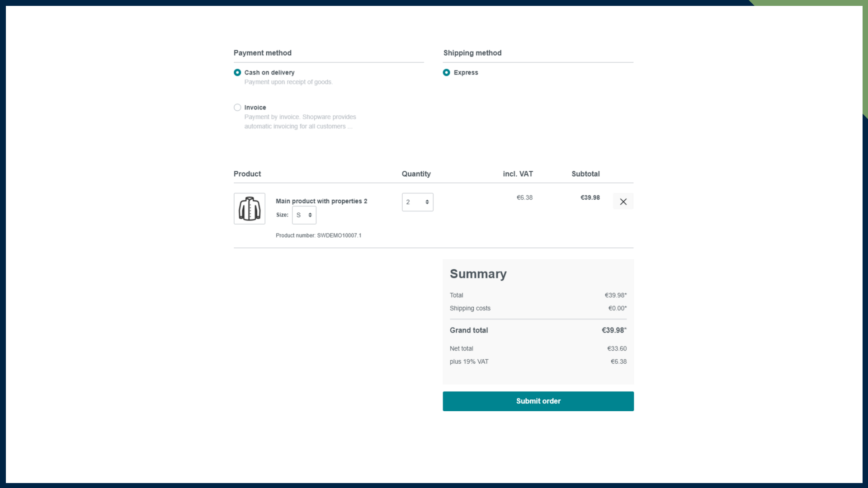Image resolution: width=868 pixels, height=488 pixels.
Task: Click the product number SWDEMO10007.1 text
Action: coord(318,235)
